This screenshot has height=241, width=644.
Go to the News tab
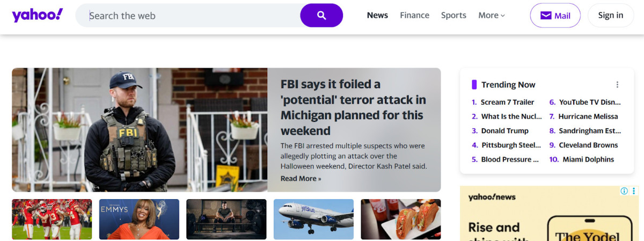pos(377,16)
